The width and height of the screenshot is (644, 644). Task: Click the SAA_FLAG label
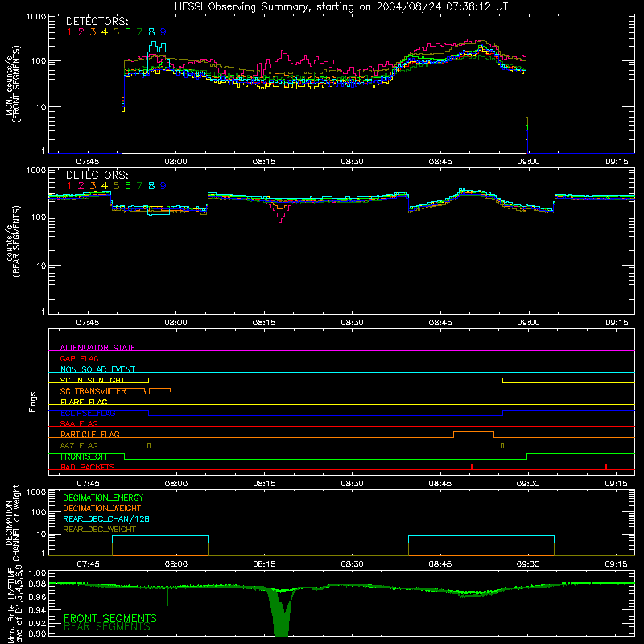point(79,423)
